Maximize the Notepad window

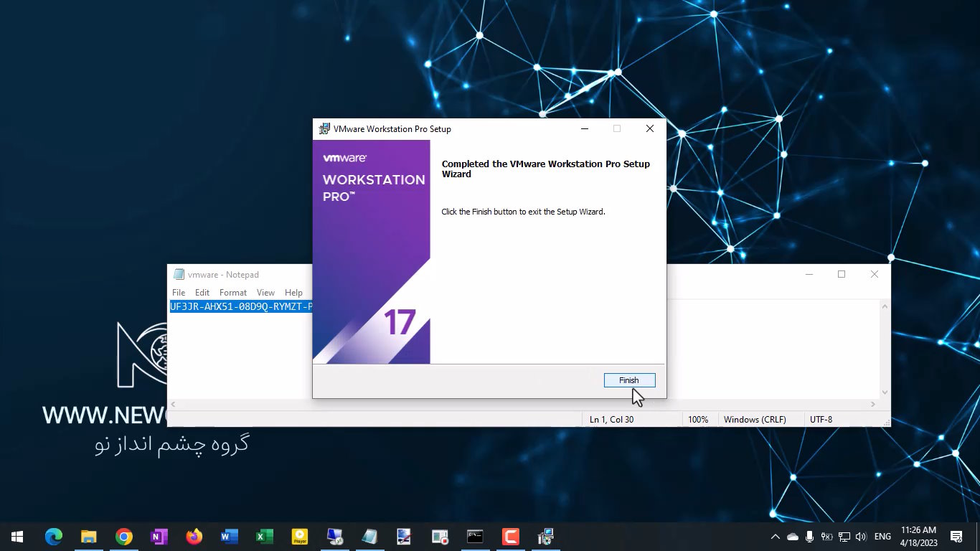[x=842, y=274]
